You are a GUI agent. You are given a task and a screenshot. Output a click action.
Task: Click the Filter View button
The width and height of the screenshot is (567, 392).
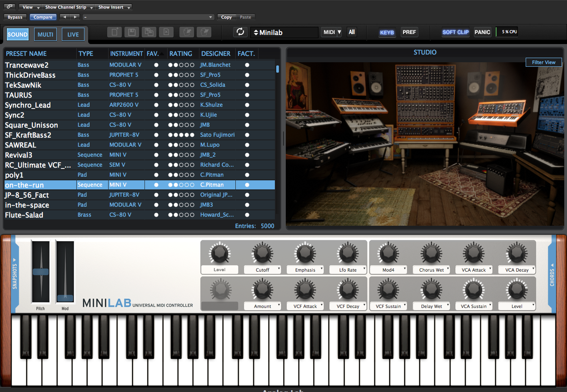click(x=544, y=62)
